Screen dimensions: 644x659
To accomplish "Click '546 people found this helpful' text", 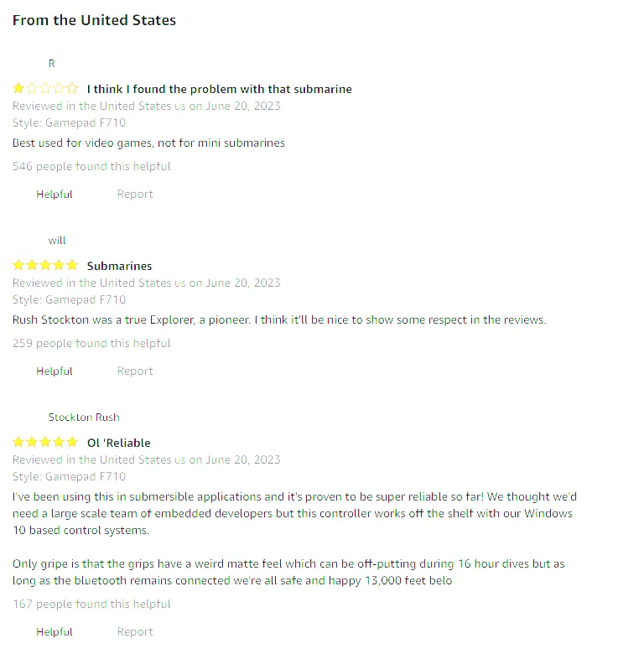I will (91, 166).
